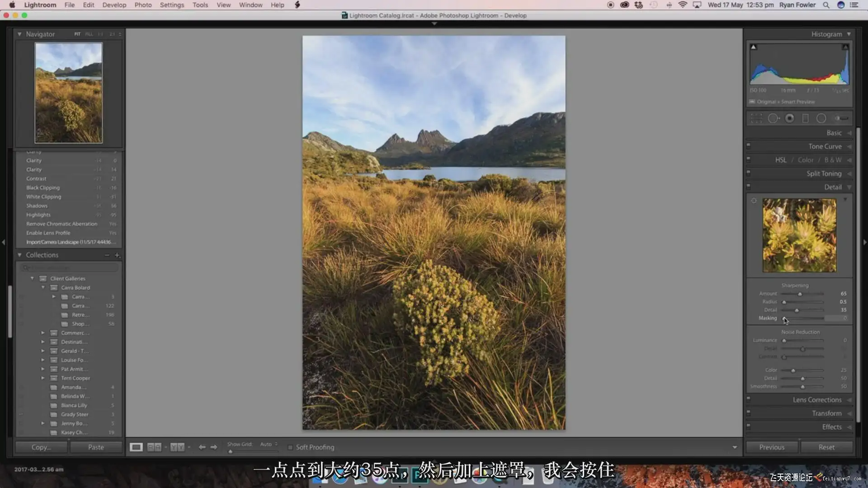Toggle the Tone Curve panel switch
The image size is (868, 488).
pos(748,145)
